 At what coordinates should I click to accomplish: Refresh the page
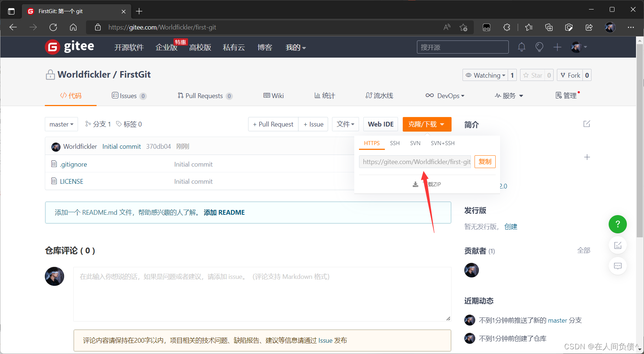53,27
